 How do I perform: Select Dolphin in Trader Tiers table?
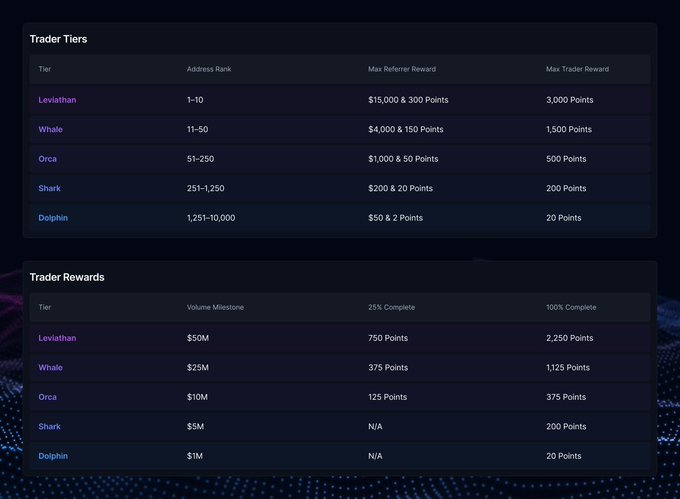pos(53,218)
